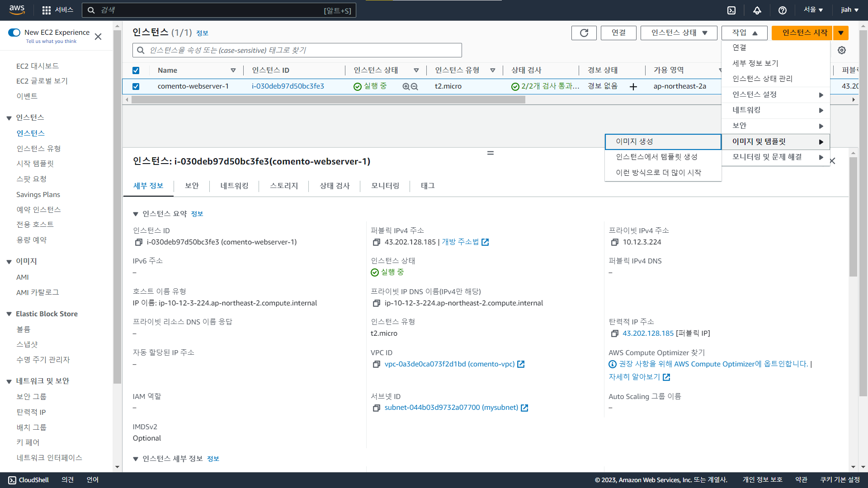The image size is (868, 488).
Task: Copy VPC ID with copy icon
Action: pos(376,364)
